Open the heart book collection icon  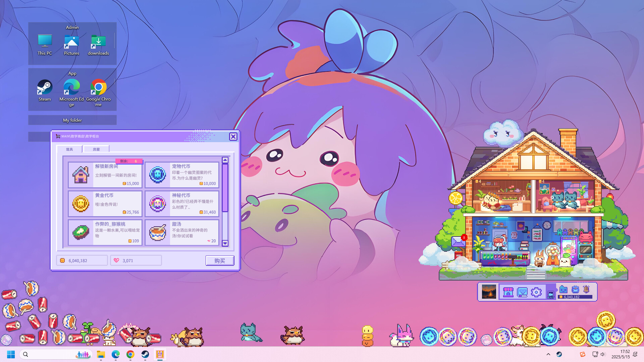point(522,292)
